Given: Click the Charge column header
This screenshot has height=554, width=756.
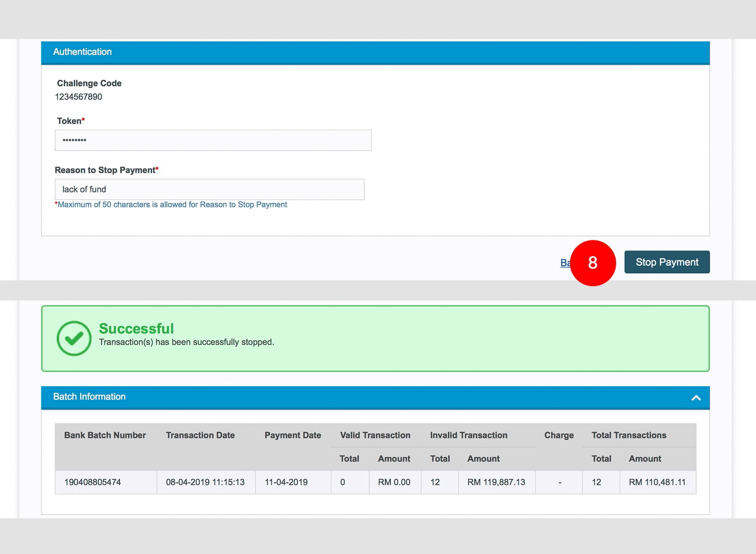Looking at the screenshot, I should click(559, 435).
